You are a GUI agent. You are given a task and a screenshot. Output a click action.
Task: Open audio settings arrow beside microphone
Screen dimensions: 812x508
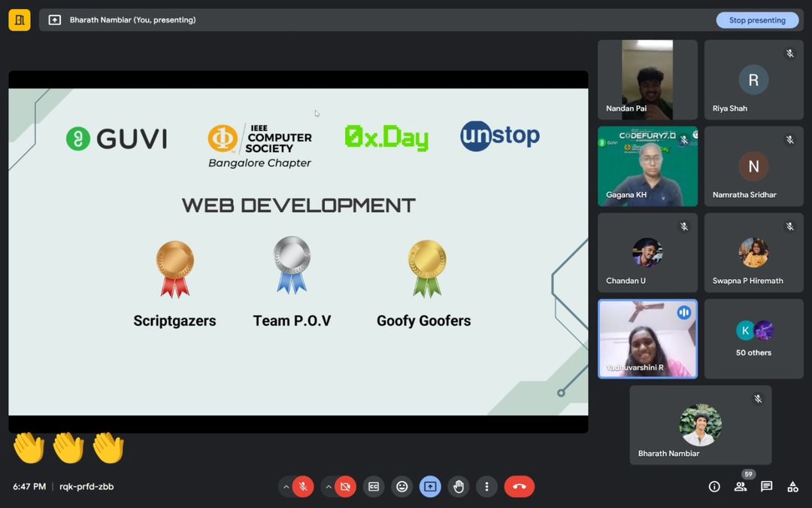tap(286, 487)
